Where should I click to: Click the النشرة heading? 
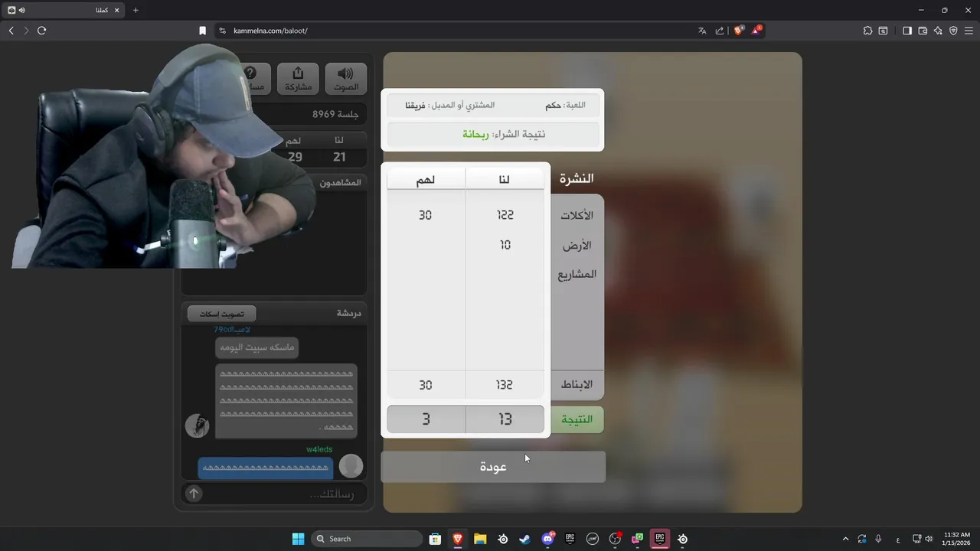(577, 178)
